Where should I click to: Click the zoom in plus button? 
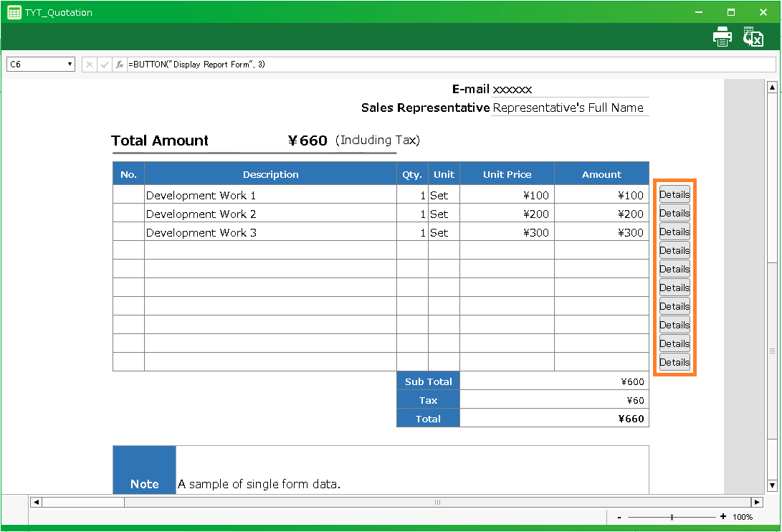pyautogui.click(x=723, y=516)
